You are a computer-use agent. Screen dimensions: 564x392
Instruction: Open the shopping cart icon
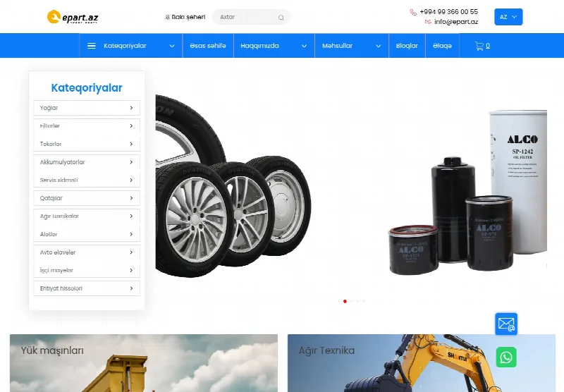[x=479, y=46]
